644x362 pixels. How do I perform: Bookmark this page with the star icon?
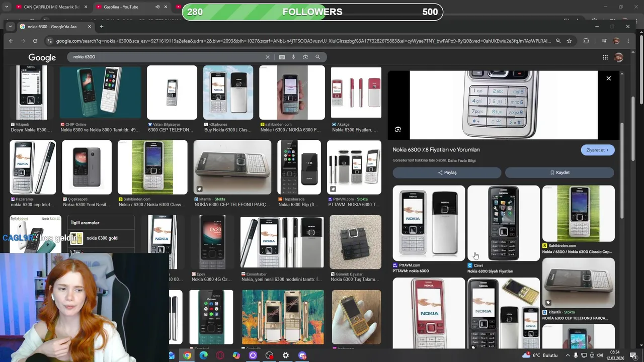click(569, 41)
